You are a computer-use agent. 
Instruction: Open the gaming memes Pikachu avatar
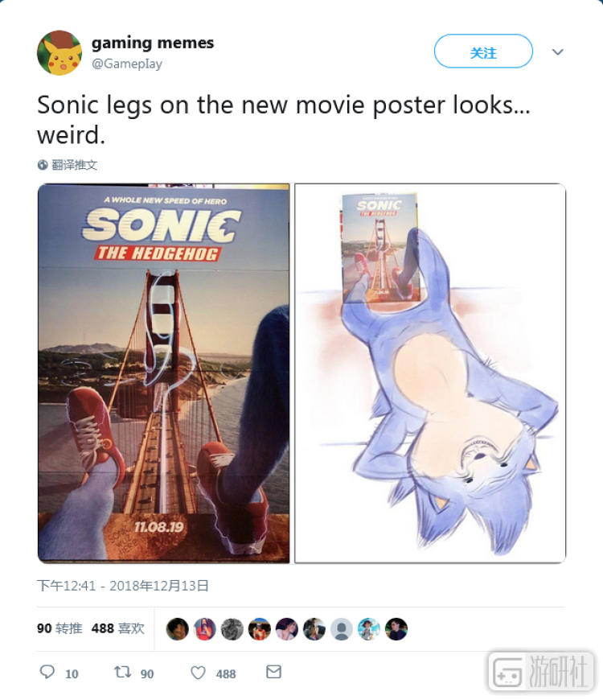(x=59, y=52)
